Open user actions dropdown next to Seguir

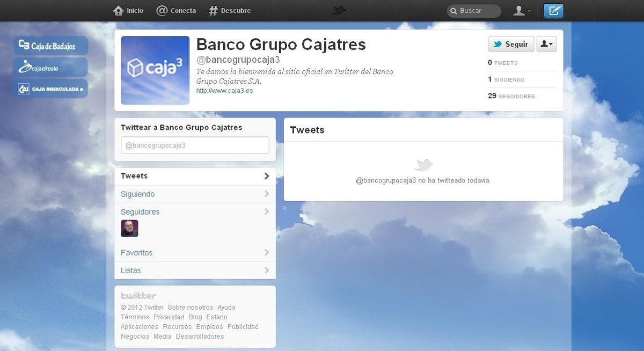coord(546,44)
